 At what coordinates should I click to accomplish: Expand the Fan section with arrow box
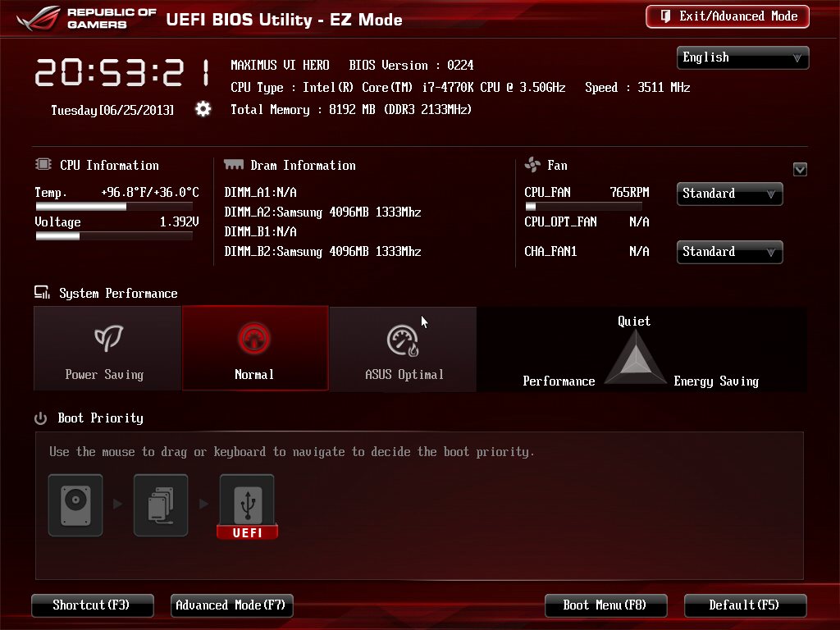(x=800, y=170)
